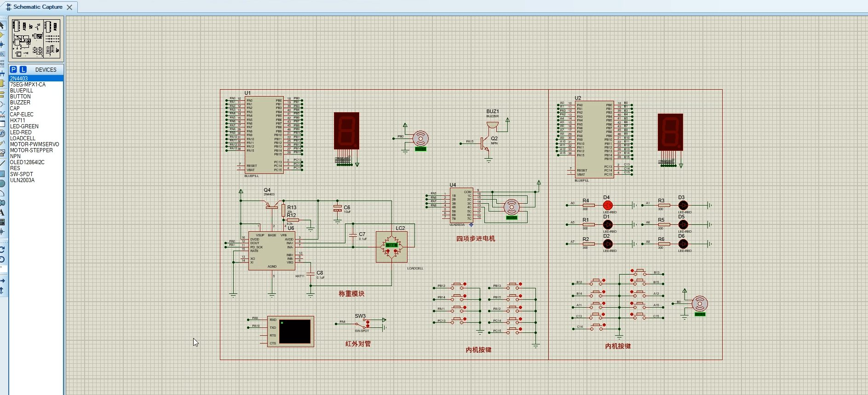868x395 pixels.
Task: Click the Rotate Clockwise icon
Action: point(2,249)
